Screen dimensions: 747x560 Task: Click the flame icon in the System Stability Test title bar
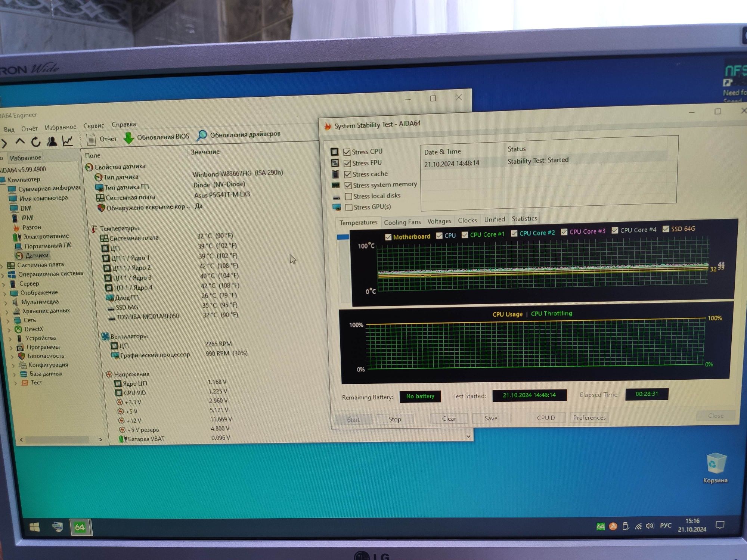point(328,127)
